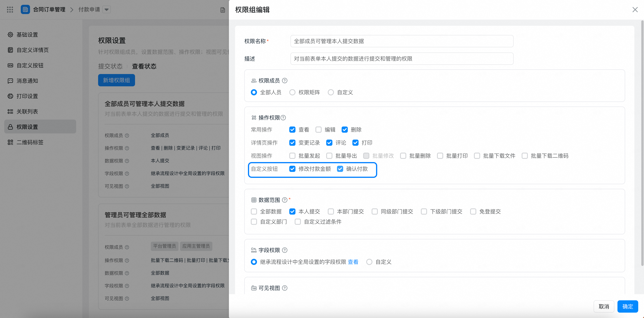Open the 付款申请 dropdown arrow in breadcrumb
Screen dimensions: 644x318
pyautogui.click(x=107, y=9)
